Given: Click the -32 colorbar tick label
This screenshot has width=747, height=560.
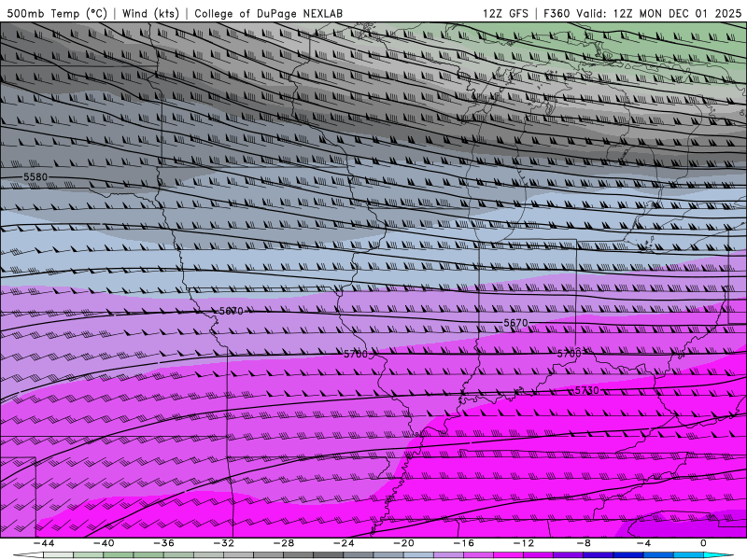Looking at the screenshot, I should (223, 543).
